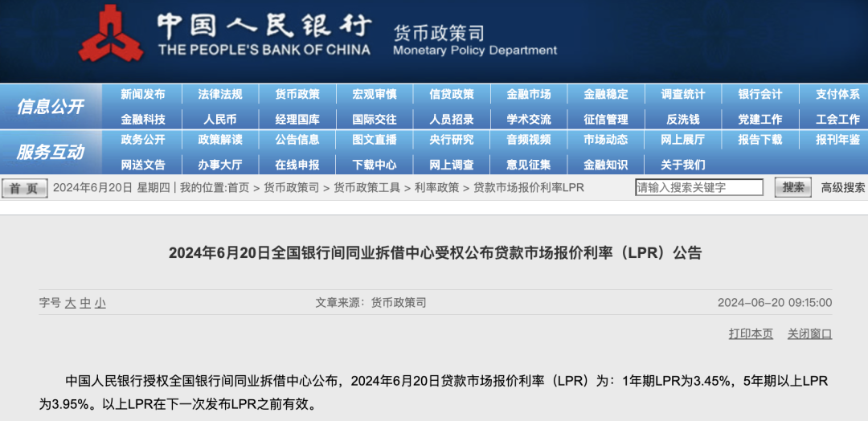
Task: Go to 货币政策 in the navigation bar
Action: tap(297, 95)
